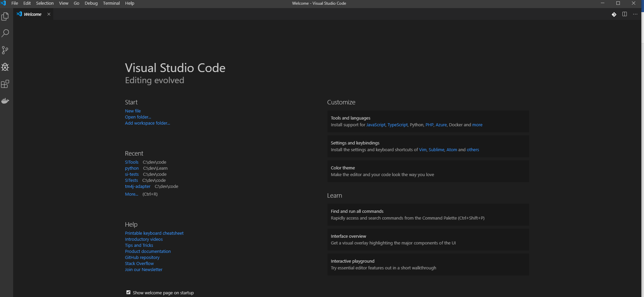This screenshot has width=644, height=297.
Task: Click the New file link
Action: click(x=133, y=111)
